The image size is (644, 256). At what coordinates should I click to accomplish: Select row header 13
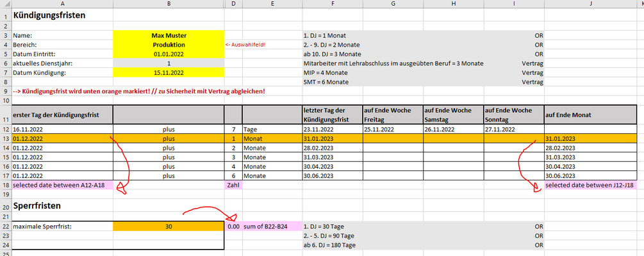click(6, 138)
